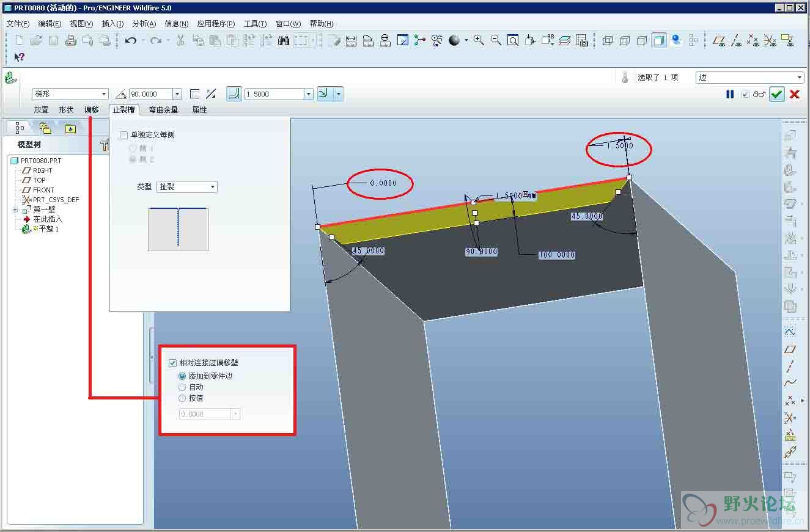Open the Undo history dropdown arrow
Screen dimensions: 810x532
[142, 41]
